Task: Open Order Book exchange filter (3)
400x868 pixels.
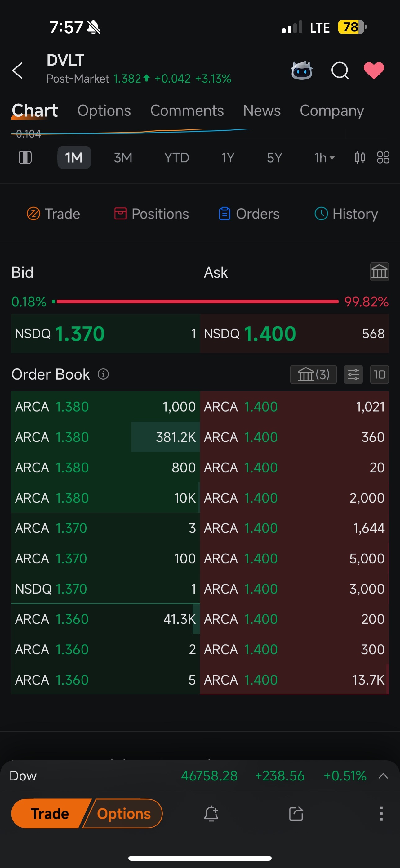Action: pos(313,374)
